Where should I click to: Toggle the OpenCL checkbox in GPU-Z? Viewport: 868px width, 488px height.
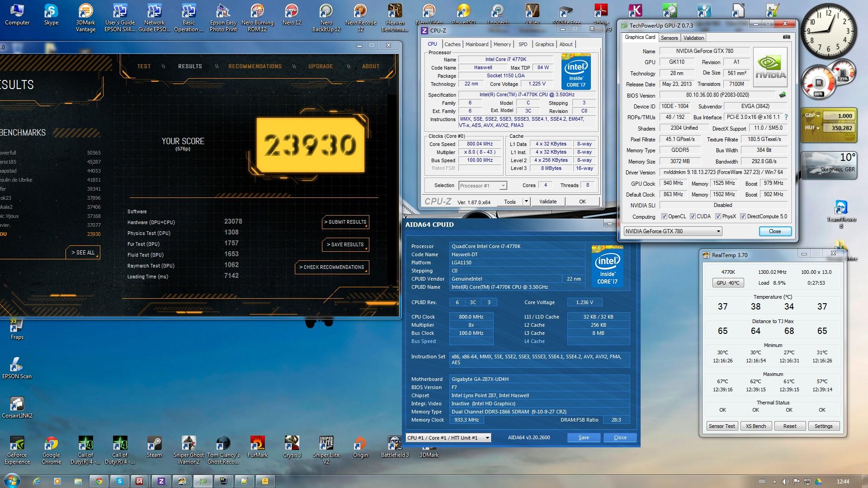pos(664,216)
